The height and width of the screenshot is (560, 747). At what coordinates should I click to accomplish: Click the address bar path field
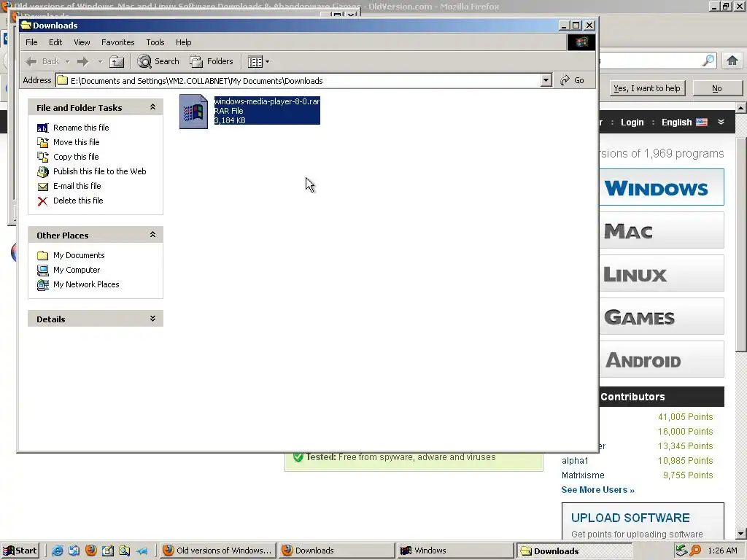coord(298,80)
